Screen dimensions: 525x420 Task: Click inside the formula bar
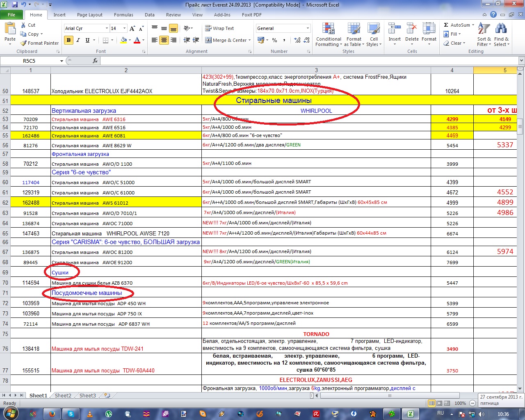pyautogui.click(x=309, y=61)
